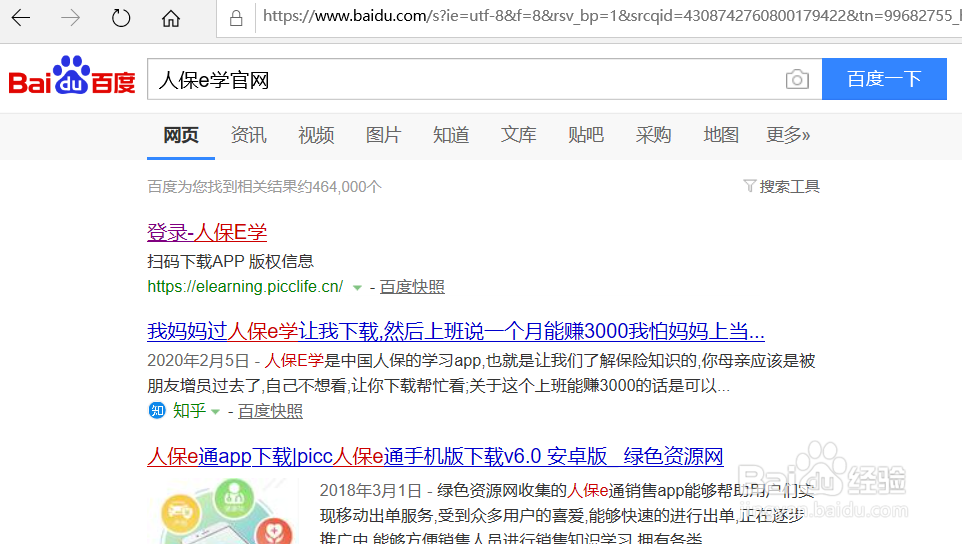This screenshot has height=544, width=962.
Task: Open the 地图 tab
Action: coord(721,135)
